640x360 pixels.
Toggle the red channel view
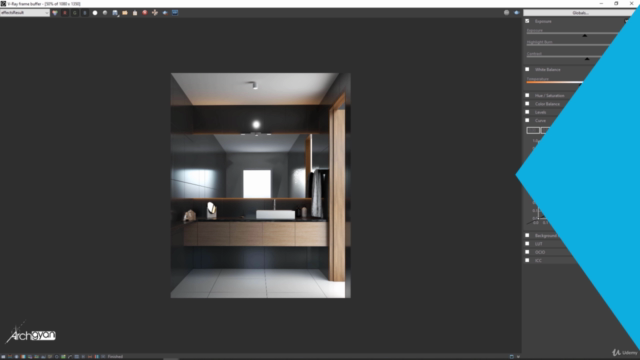(x=65, y=13)
